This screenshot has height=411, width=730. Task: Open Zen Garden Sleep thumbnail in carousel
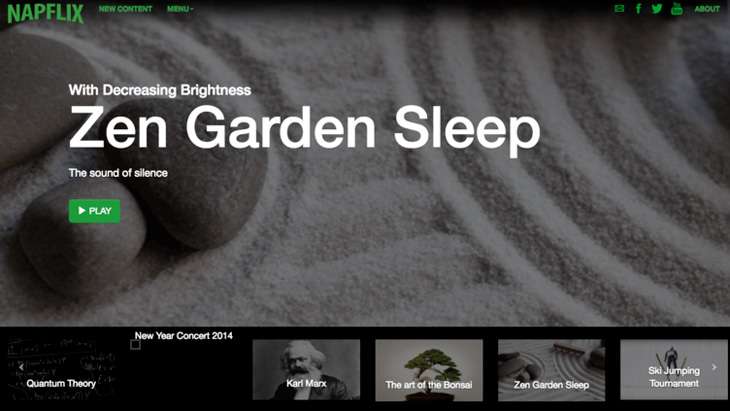551,370
